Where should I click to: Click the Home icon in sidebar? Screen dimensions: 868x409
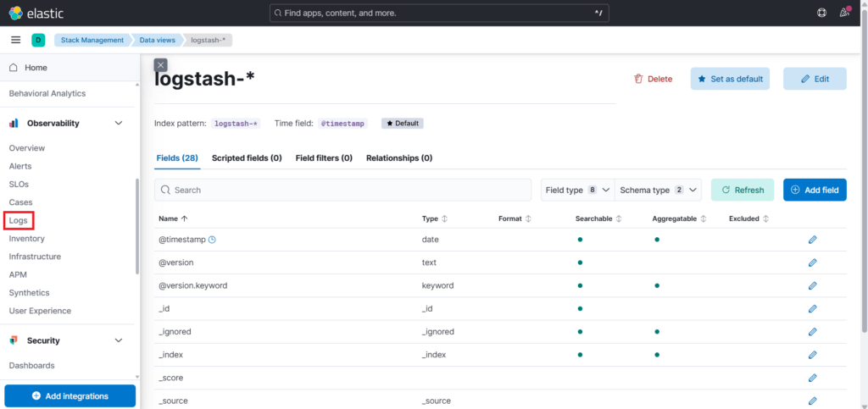14,68
